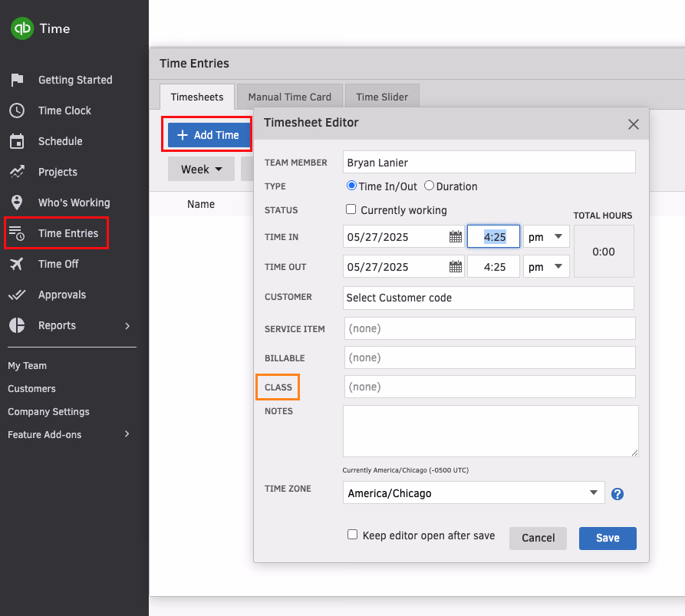Open Who's Working in the sidebar
The height and width of the screenshot is (616, 685).
click(x=74, y=203)
